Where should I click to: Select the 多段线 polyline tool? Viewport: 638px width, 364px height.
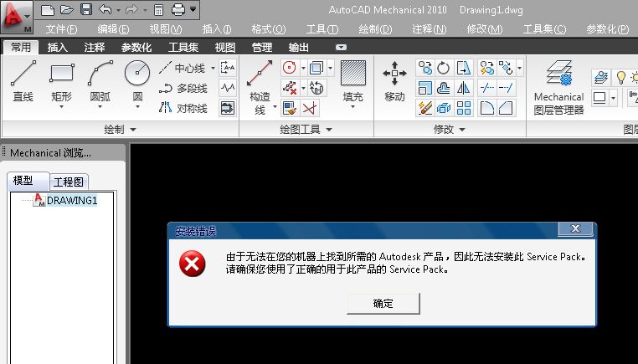(x=183, y=88)
